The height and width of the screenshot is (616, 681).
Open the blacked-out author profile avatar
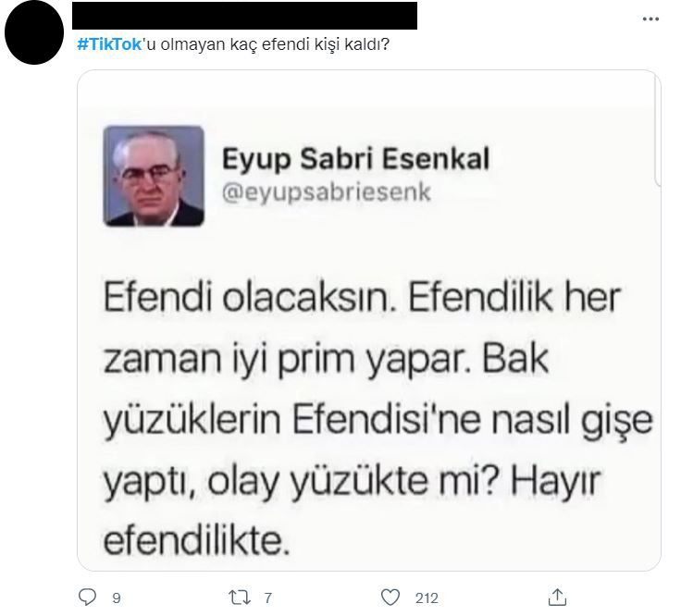pyautogui.click(x=34, y=32)
